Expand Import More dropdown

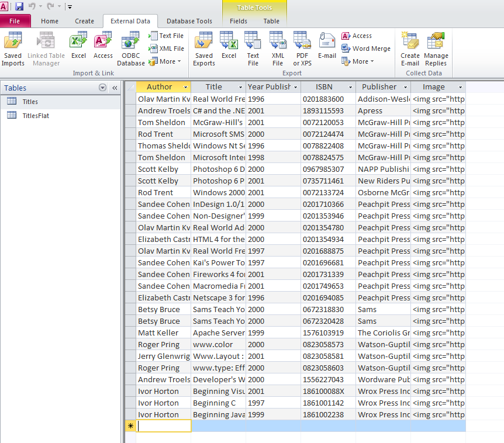(165, 61)
